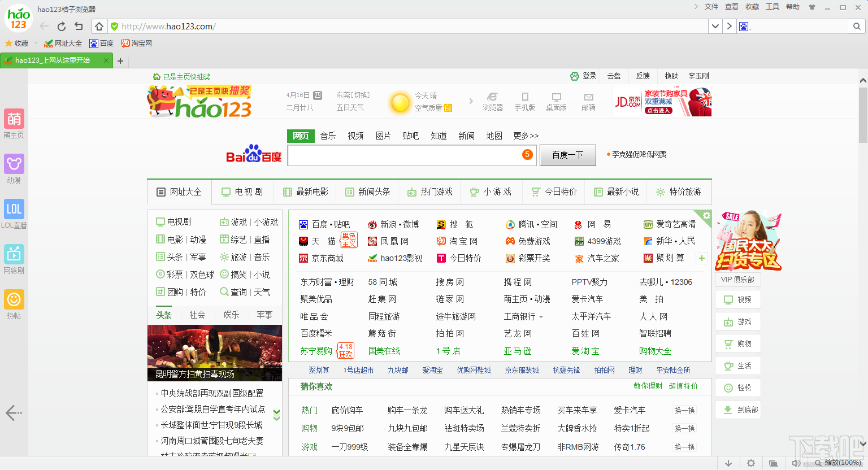Switch to the 音乐 search tab
Screen dimensions: 868x470
[x=328, y=136]
